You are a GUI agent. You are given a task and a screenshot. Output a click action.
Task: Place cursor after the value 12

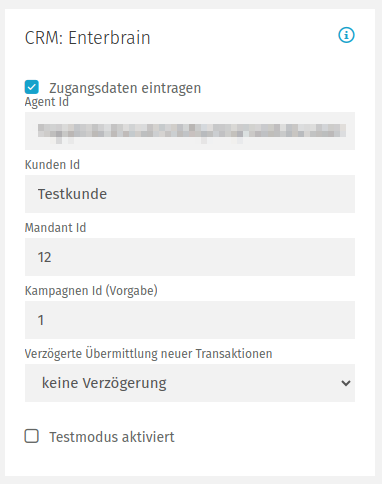[x=52, y=257]
